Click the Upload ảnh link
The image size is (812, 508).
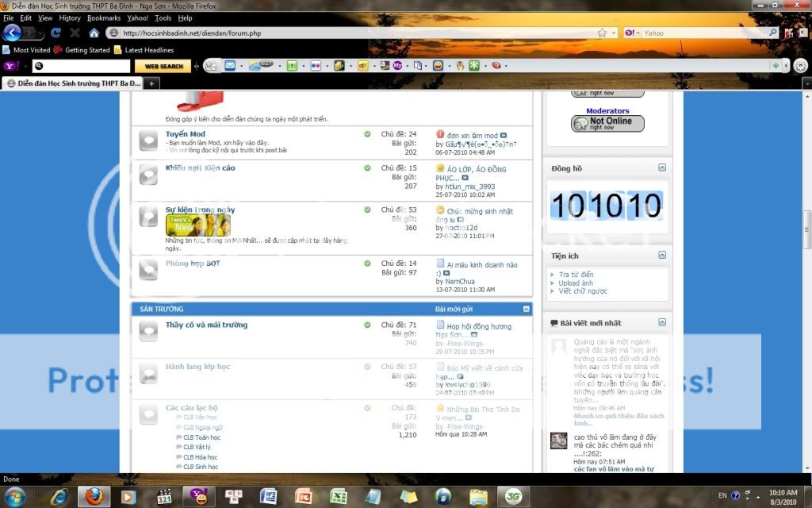pos(576,283)
